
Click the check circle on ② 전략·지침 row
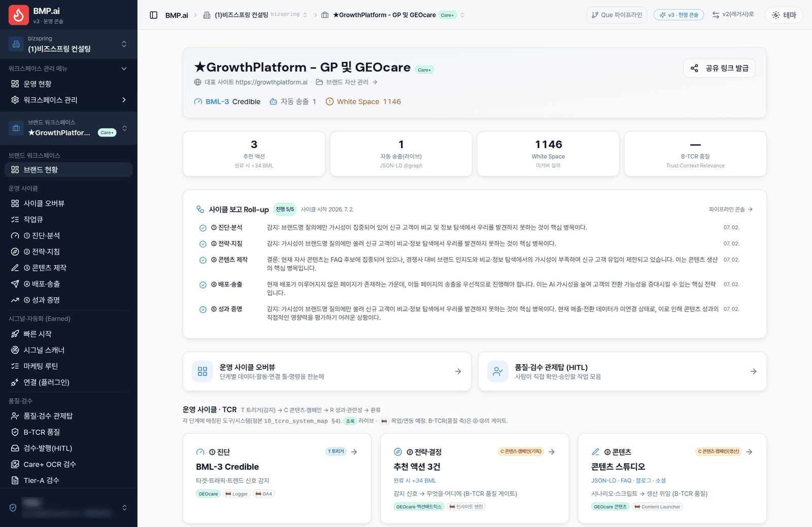(202, 244)
